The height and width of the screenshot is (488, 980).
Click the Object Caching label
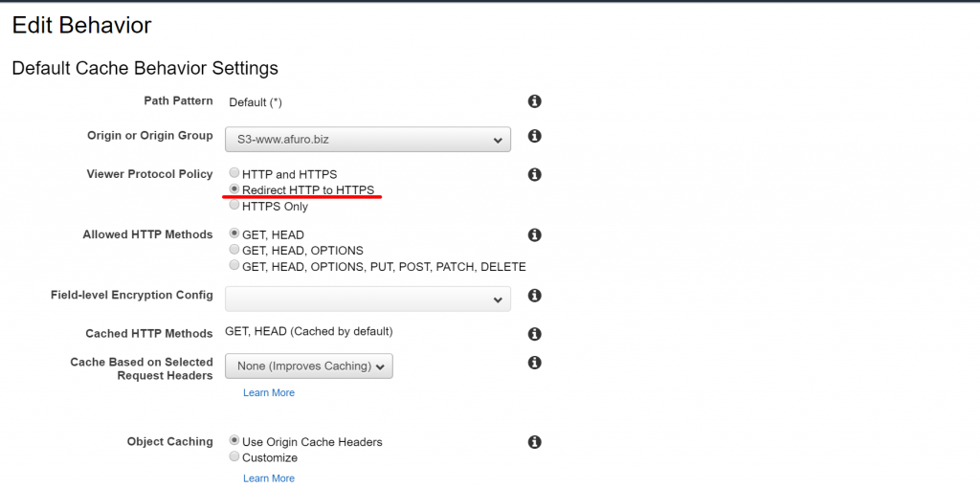click(x=170, y=442)
